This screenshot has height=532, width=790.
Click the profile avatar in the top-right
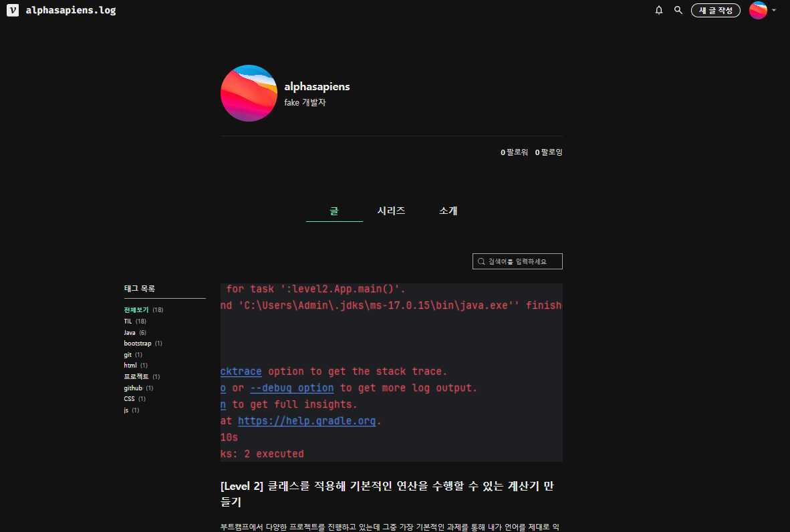(757, 10)
